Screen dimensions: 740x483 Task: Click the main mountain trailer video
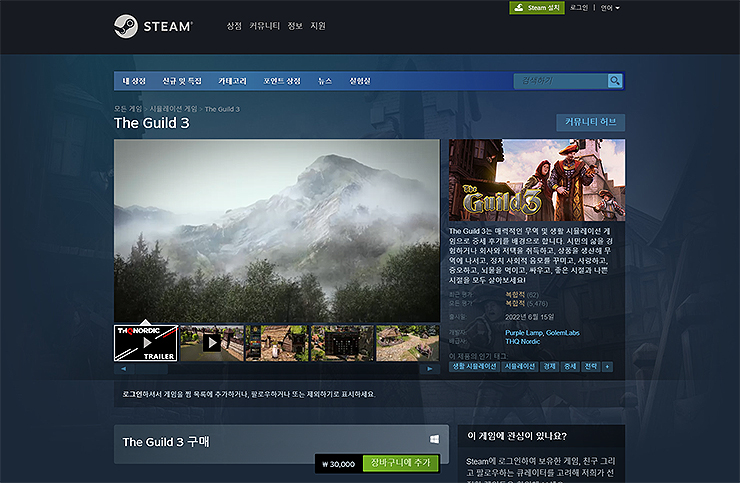coord(277,230)
